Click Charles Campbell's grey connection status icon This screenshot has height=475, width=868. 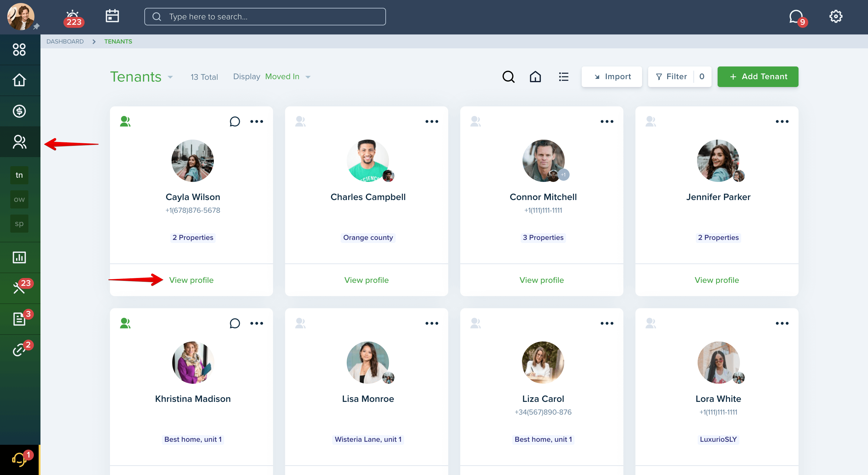[300, 121]
